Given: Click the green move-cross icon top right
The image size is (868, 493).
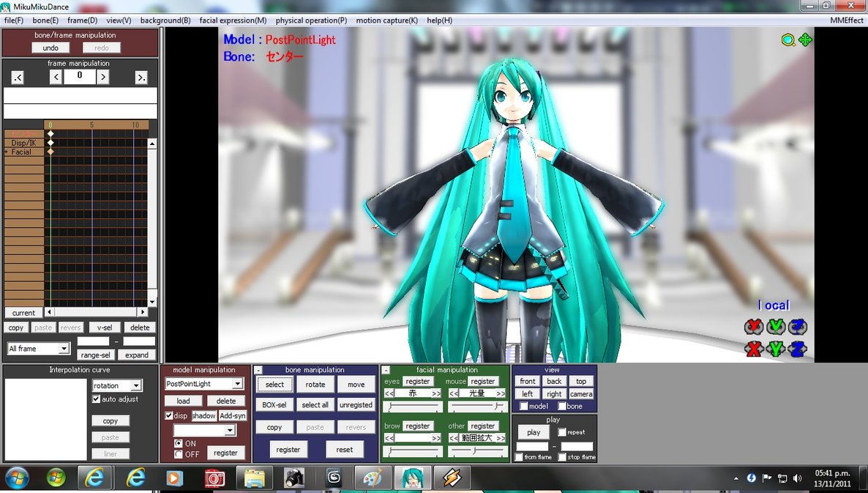Looking at the screenshot, I should tap(805, 40).
